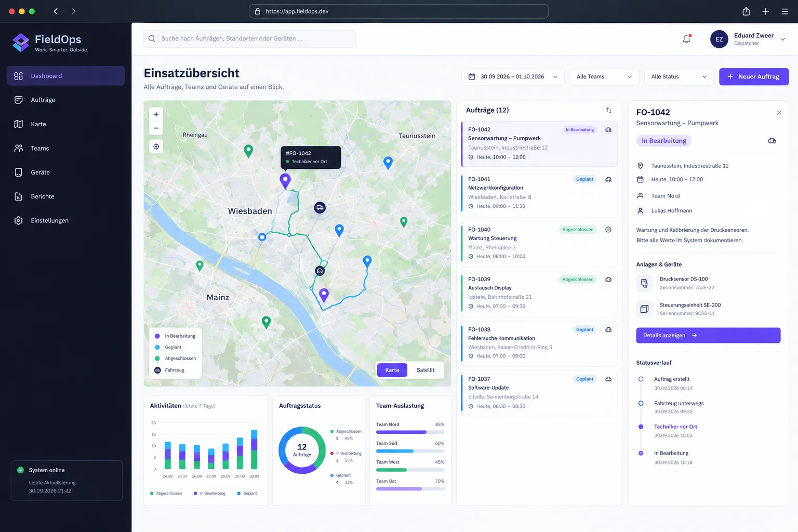Switch map to Satellit view
The height and width of the screenshot is (532, 798).
pyautogui.click(x=425, y=370)
